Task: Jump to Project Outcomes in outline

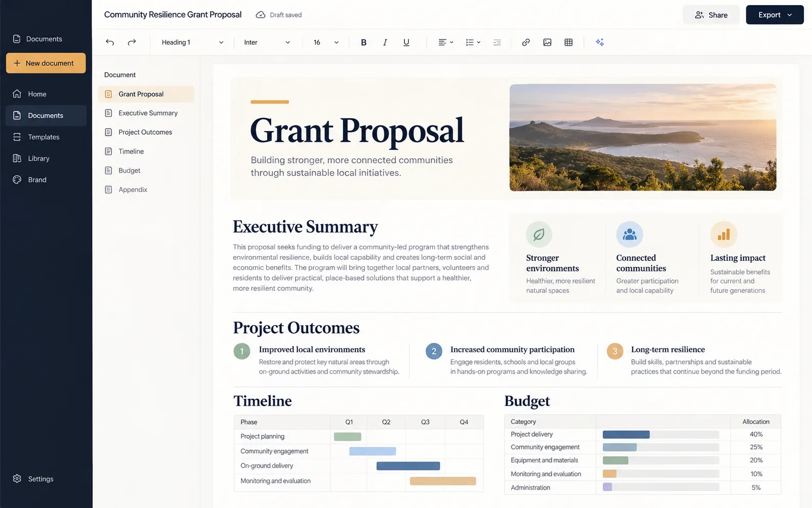Action: tap(145, 132)
